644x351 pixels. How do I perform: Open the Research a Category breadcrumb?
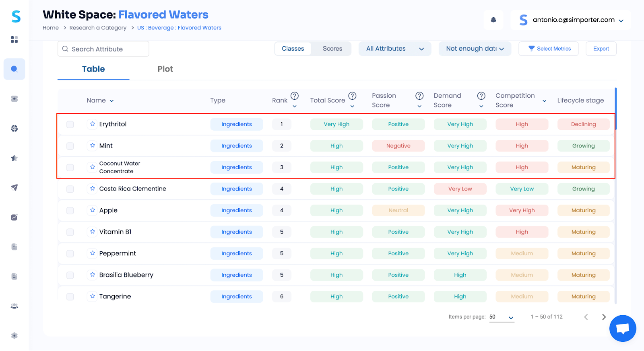pos(98,28)
